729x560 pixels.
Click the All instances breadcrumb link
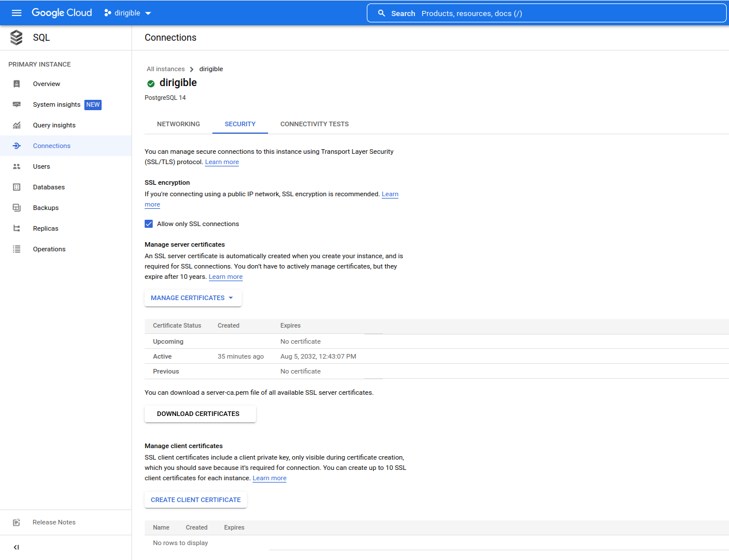(165, 69)
